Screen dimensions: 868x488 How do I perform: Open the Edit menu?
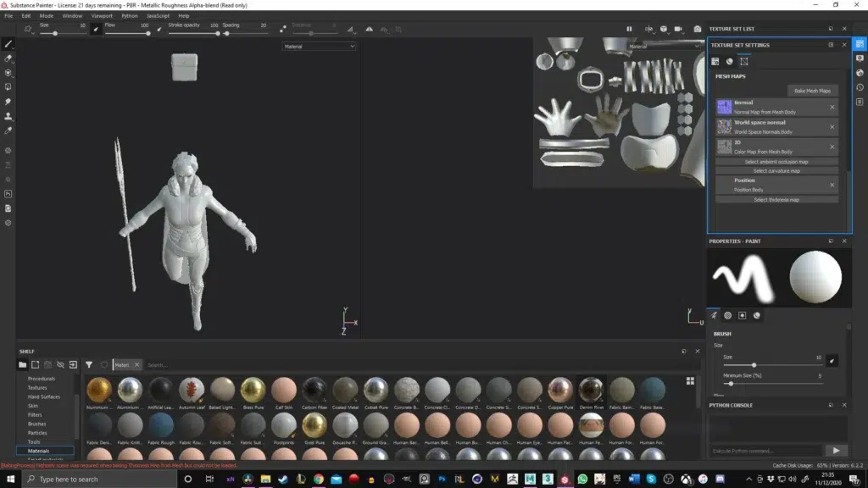pos(26,15)
